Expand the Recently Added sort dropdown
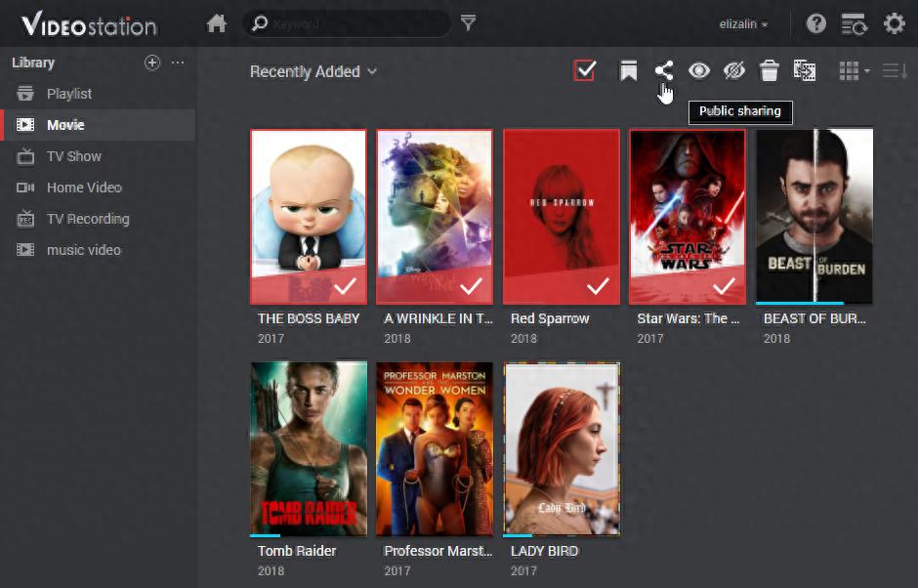This screenshot has height=588, width=918. [x=313, y=72]
